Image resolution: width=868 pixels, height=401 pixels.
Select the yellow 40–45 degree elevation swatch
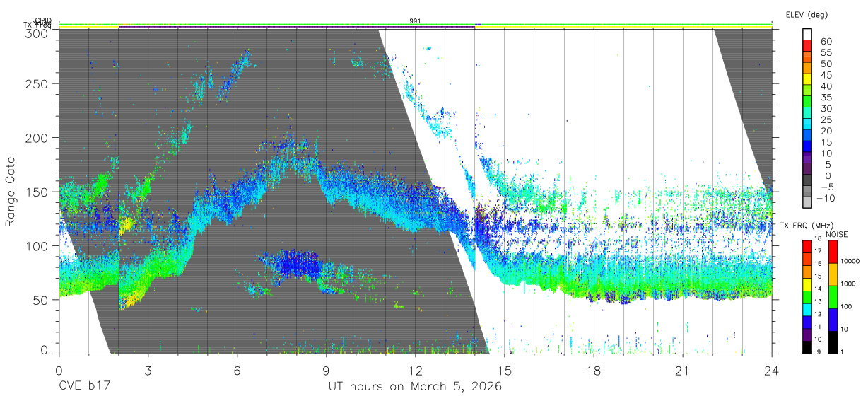(808, 80)
